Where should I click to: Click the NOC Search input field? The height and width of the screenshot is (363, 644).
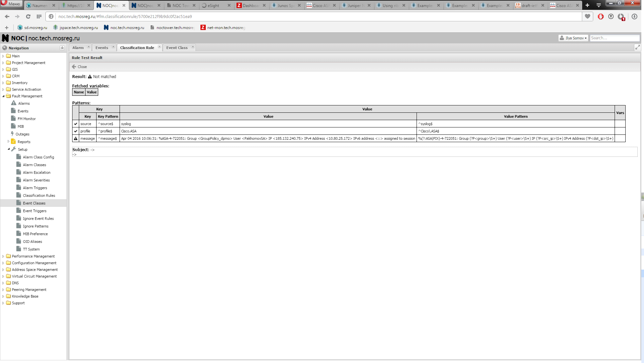(614, 38)
